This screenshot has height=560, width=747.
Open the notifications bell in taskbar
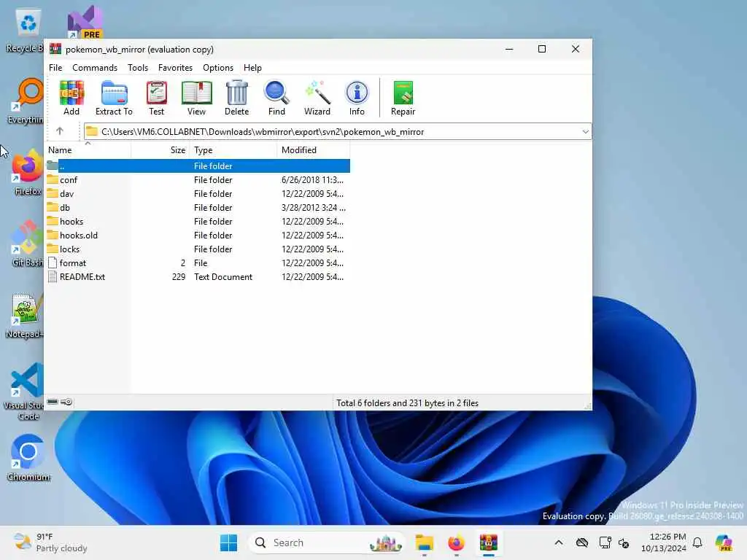[697, 542]
